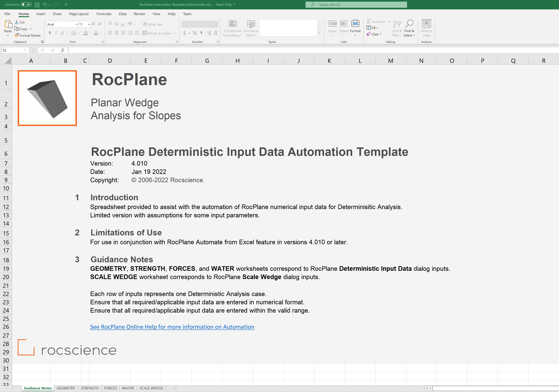Click the Paste clipboard icon
This screenshot has width=559, height=392.
point(8,24)
